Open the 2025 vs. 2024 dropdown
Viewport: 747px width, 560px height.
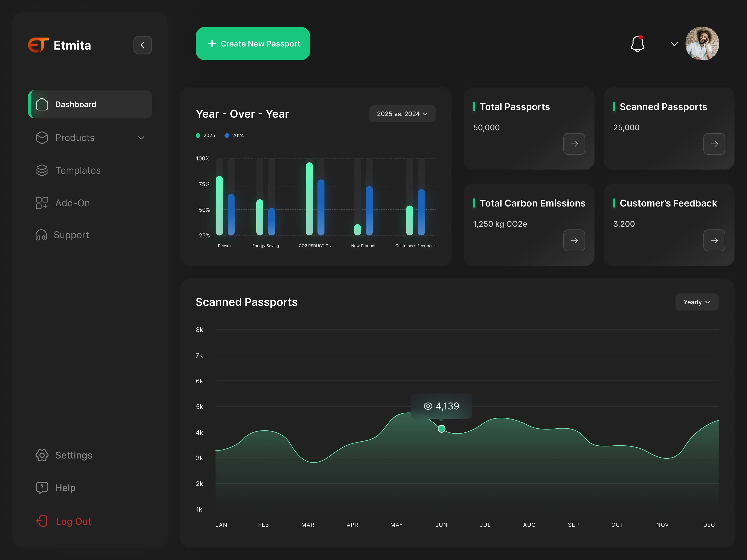402,114
